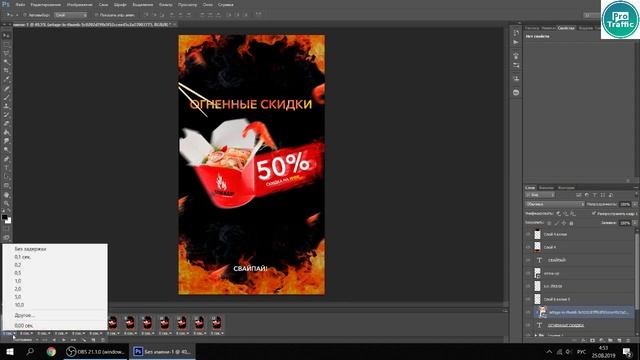Image resolution: width=640 pixels, height=360 pixels.
Task: Open OBS from the taskbar
Action: [95, 351]
